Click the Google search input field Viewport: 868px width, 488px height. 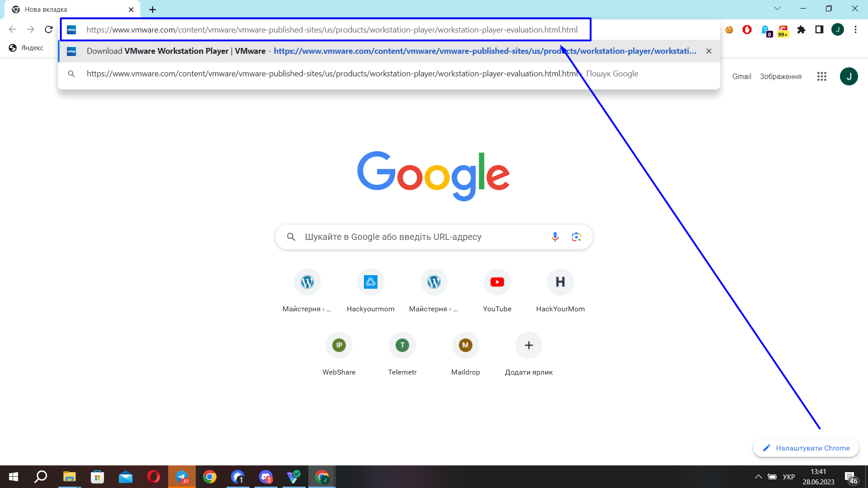click(x=420, y=237)
